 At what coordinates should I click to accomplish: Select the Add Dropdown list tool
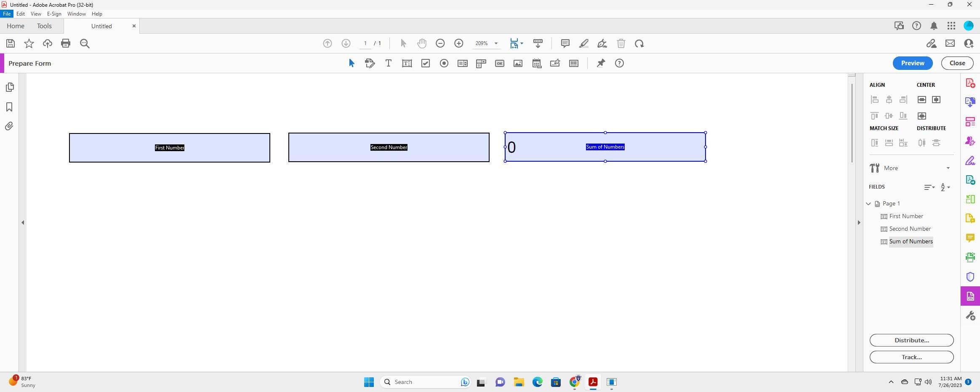point(481,63)
